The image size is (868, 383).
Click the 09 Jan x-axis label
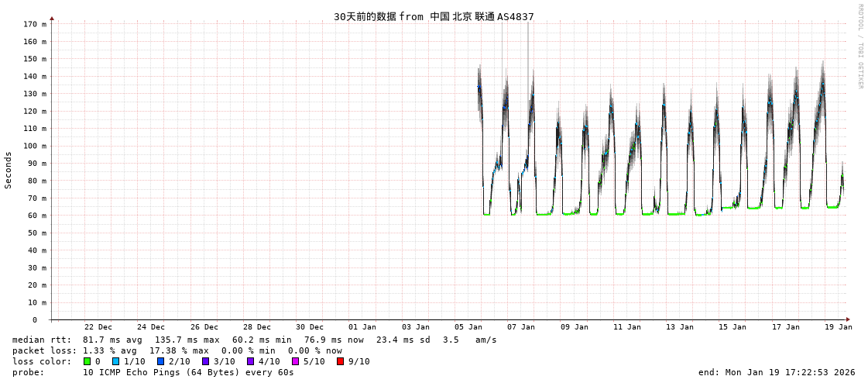574,327
